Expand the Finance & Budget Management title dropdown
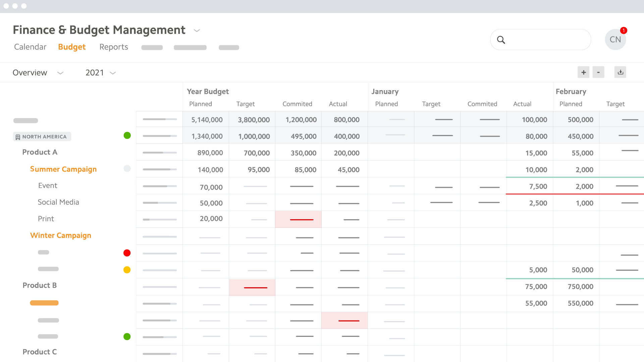The width and height of the screenshot is (644, 362). click(197, 31)
